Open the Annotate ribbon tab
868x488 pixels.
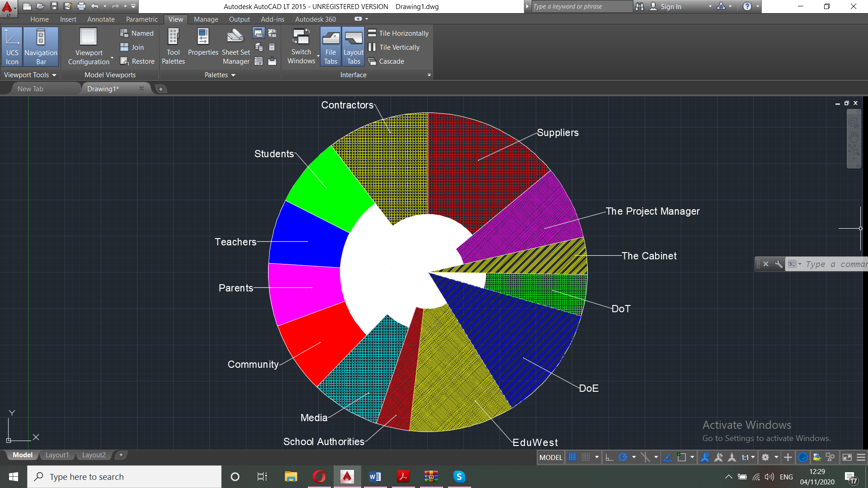101,19
